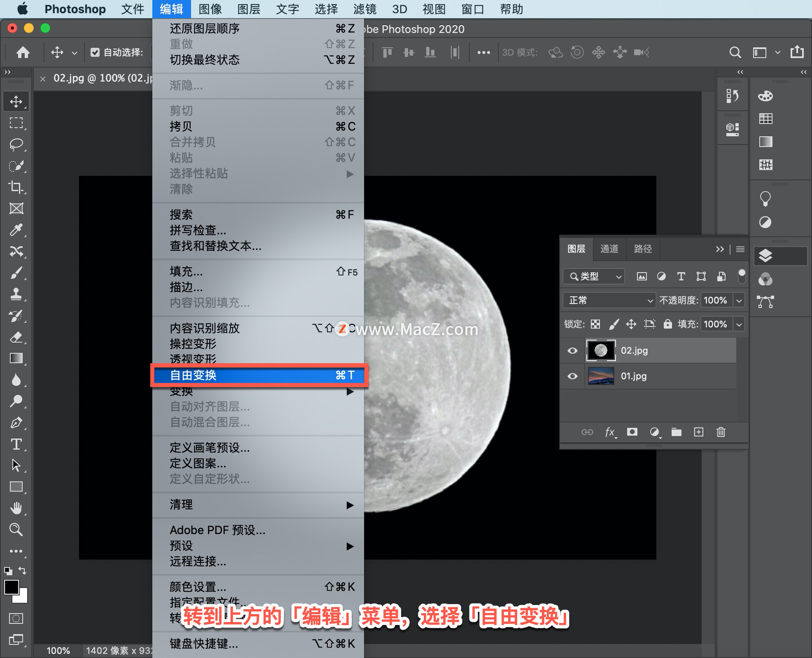
Task: Expand the 变换 submenu arrow
Action: pyautogui.click(x=350, y=392)
